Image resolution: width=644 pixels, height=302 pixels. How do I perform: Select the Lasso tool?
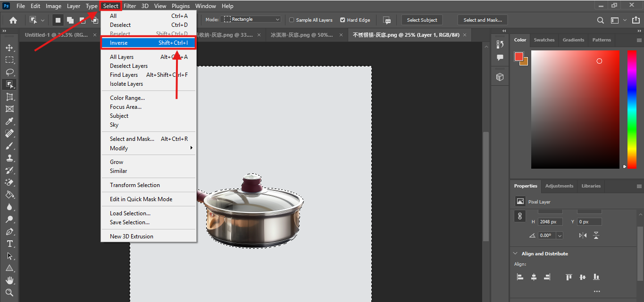click(x=9, y=72)
